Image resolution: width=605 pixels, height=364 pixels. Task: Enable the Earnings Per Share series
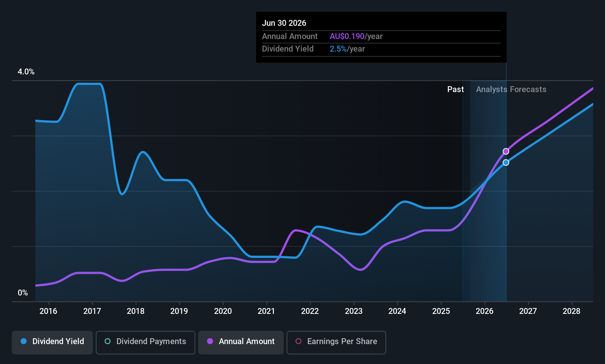pyautogui.click(x=336, y=343)
